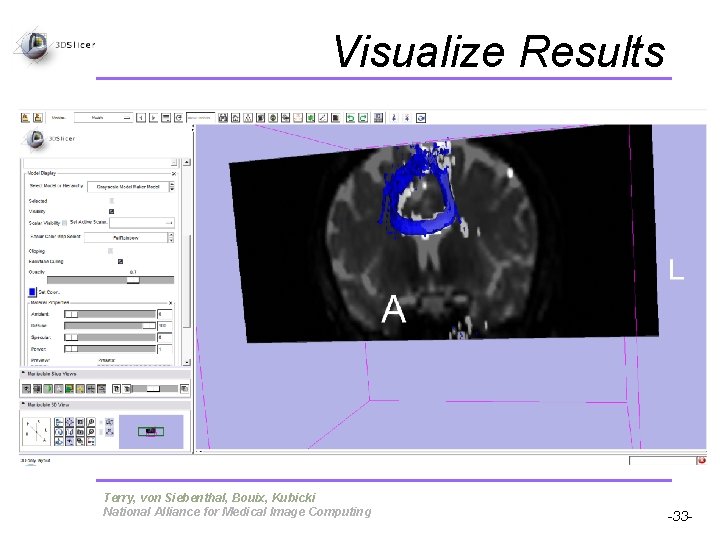Image resolution: width=720 pixels, height=540 pixels.
Task: Click the measurement ruler toolbar icon
Action: pos(323,118)
